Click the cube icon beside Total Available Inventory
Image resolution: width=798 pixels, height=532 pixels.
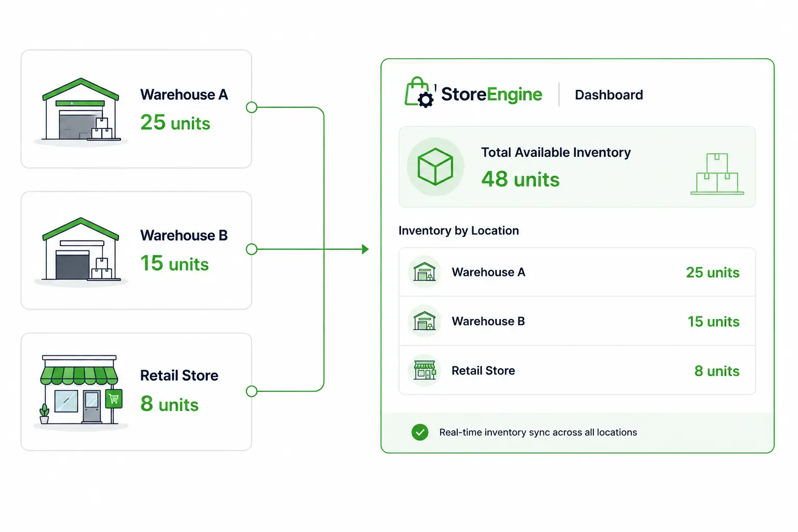(x=435, y=167)
